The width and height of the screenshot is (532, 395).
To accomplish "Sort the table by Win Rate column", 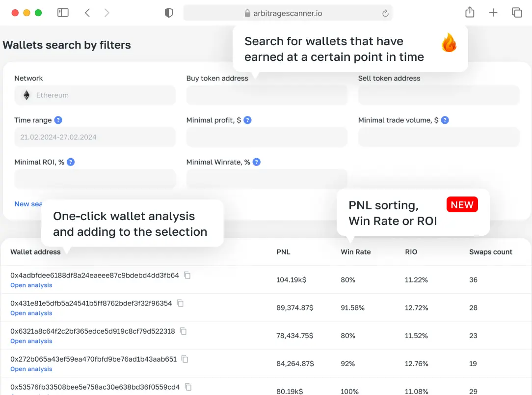I will (x=355, y=252).
